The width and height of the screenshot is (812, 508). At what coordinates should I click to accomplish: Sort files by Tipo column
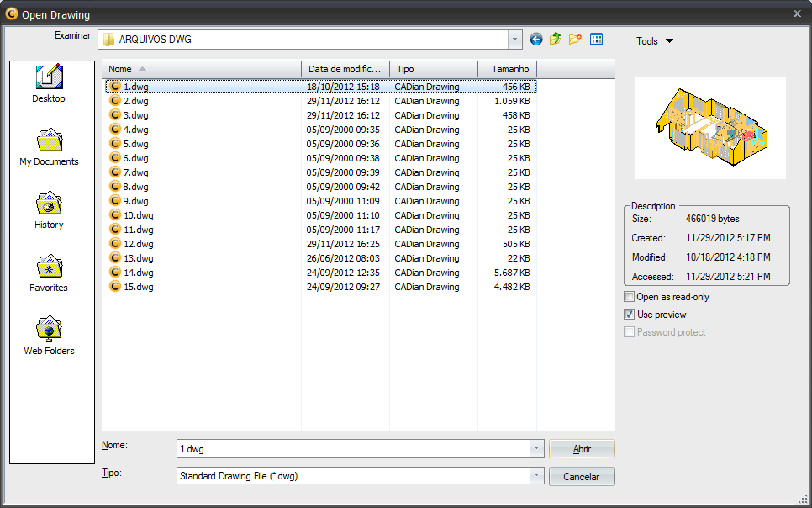click(x=434, y=69)
